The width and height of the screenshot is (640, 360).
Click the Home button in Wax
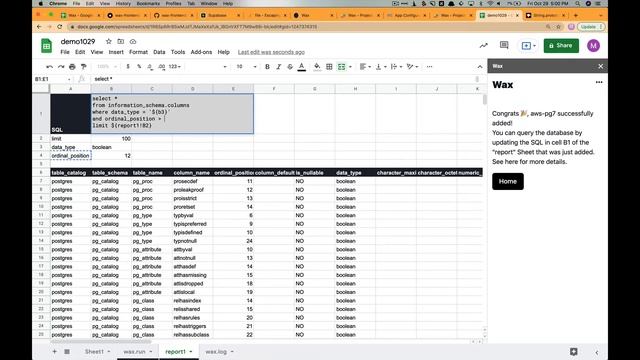(508, 181)
